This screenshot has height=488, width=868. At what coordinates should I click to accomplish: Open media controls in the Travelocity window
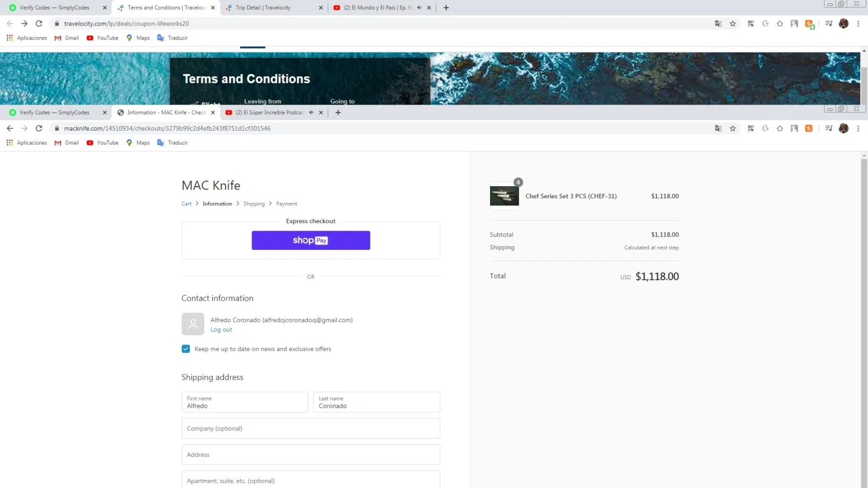[829, 24]
